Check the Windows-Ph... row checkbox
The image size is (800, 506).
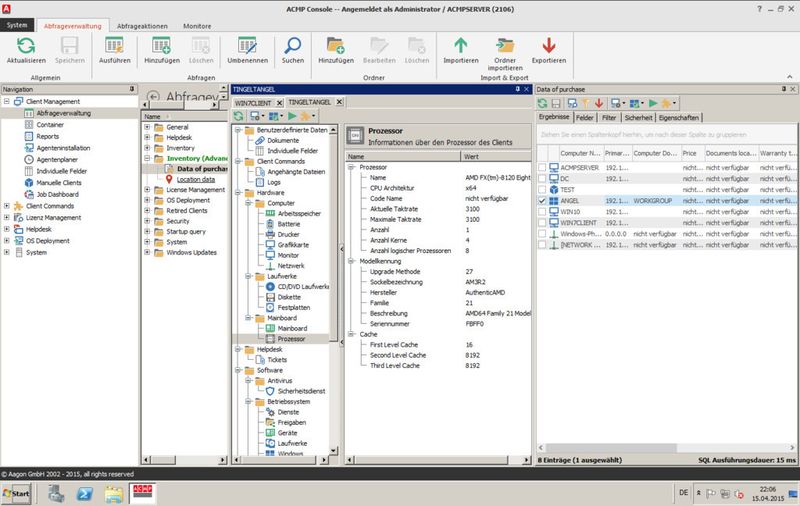(542, 234)
